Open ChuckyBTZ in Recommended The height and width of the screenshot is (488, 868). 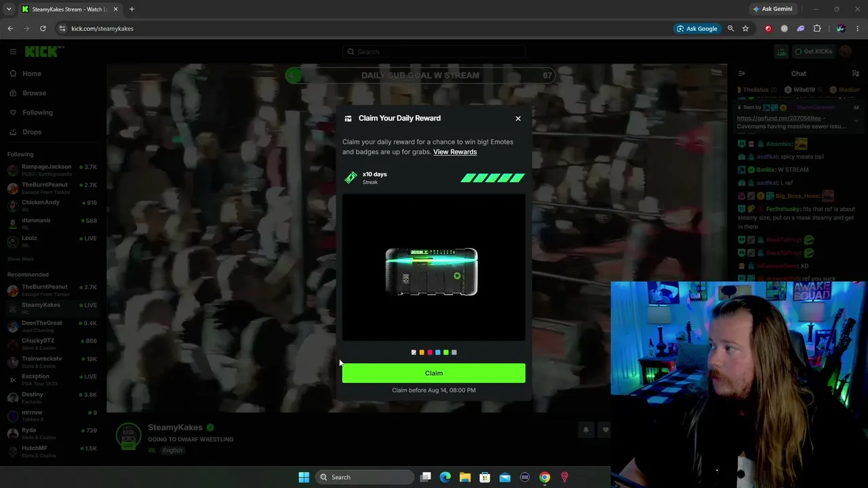[x=53, y=344]
